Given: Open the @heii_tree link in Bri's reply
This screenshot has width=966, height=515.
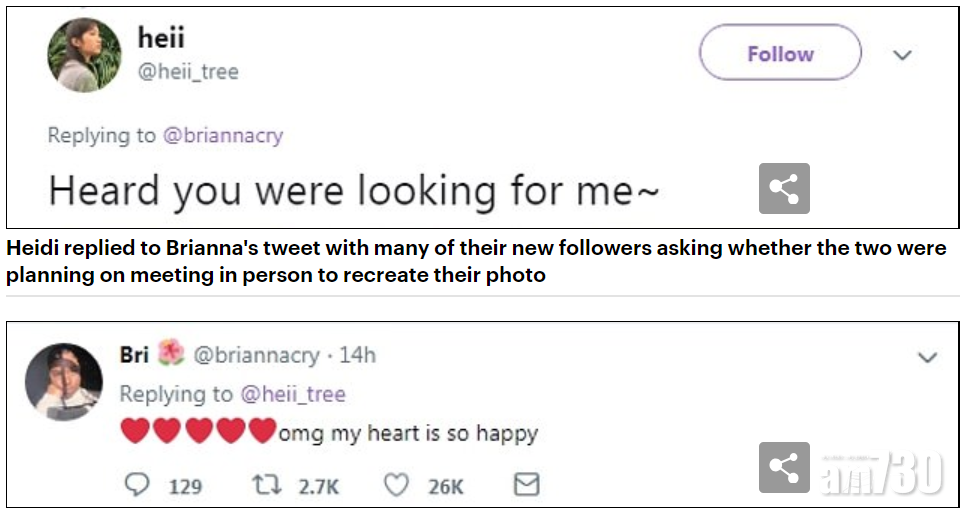Looking at the screenshot, I should click(x=292, y=394).
